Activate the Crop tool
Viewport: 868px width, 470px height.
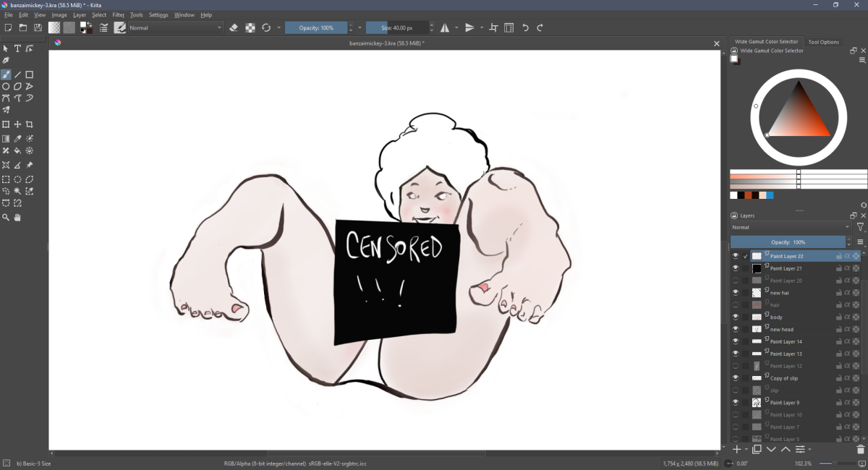tap(30, 124)
